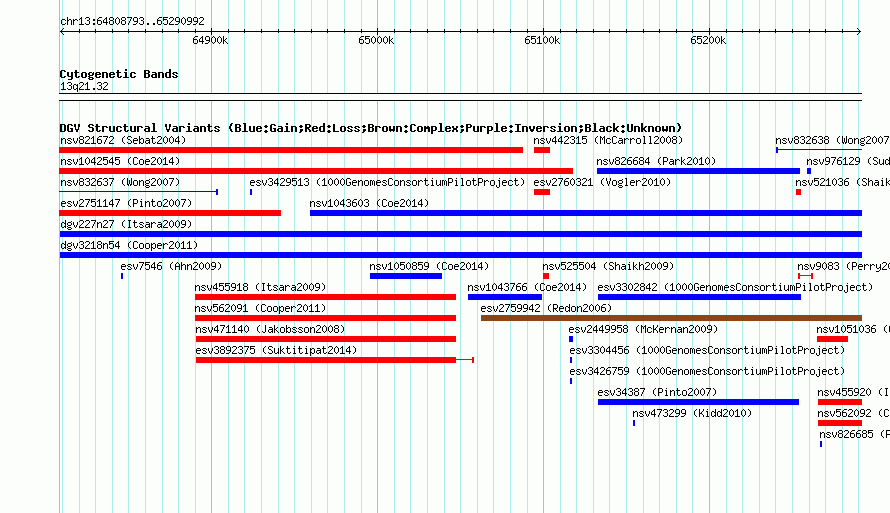Open nsv455918 (Itsara2009) label
The height and width of the screenshot is (513, 890).
[x=261, y=287]
